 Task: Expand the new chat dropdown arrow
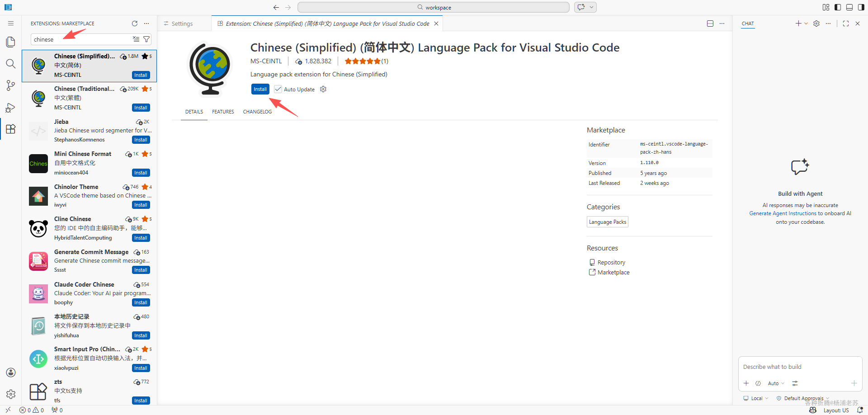[806, 24]
